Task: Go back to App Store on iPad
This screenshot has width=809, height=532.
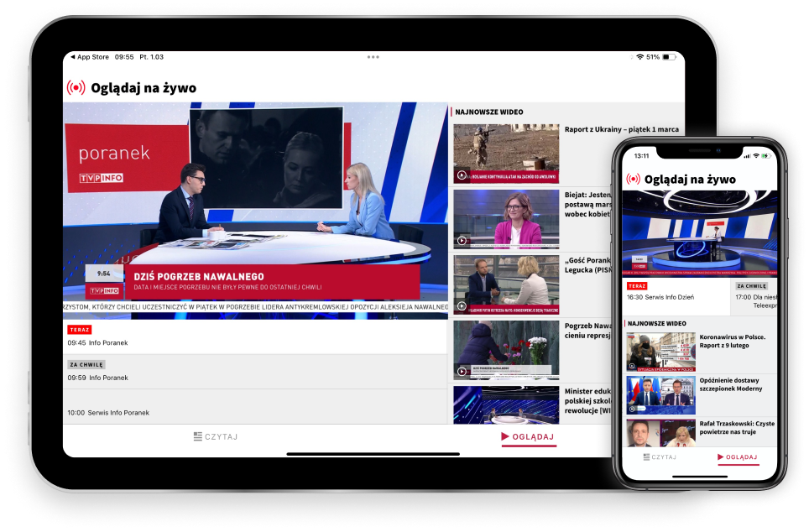Action: coord(90,57)
